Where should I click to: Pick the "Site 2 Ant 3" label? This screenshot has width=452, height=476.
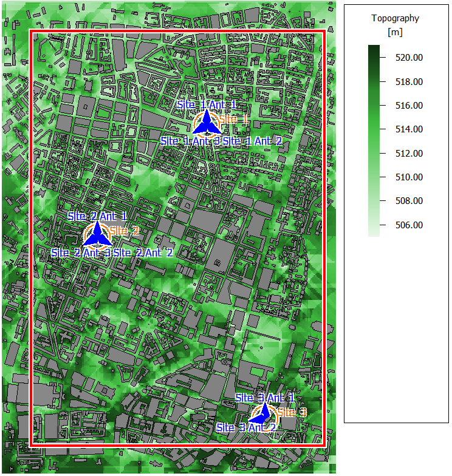tap(81, 253)
